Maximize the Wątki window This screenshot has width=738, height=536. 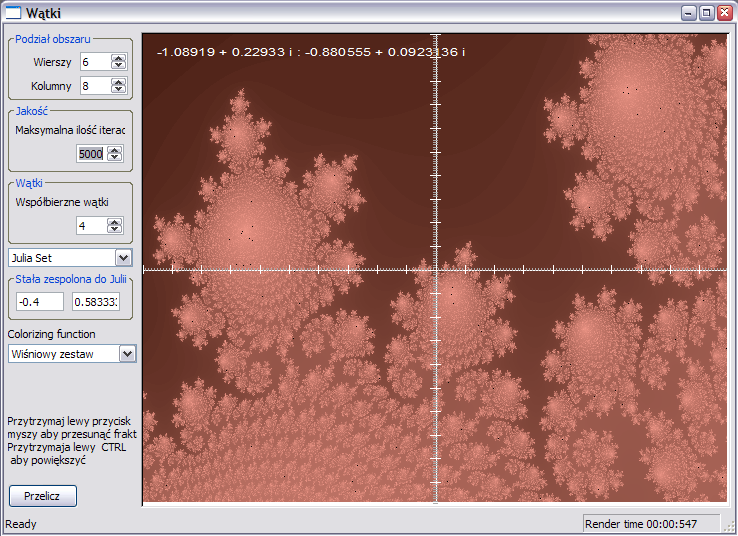click(x=706, y=13)
